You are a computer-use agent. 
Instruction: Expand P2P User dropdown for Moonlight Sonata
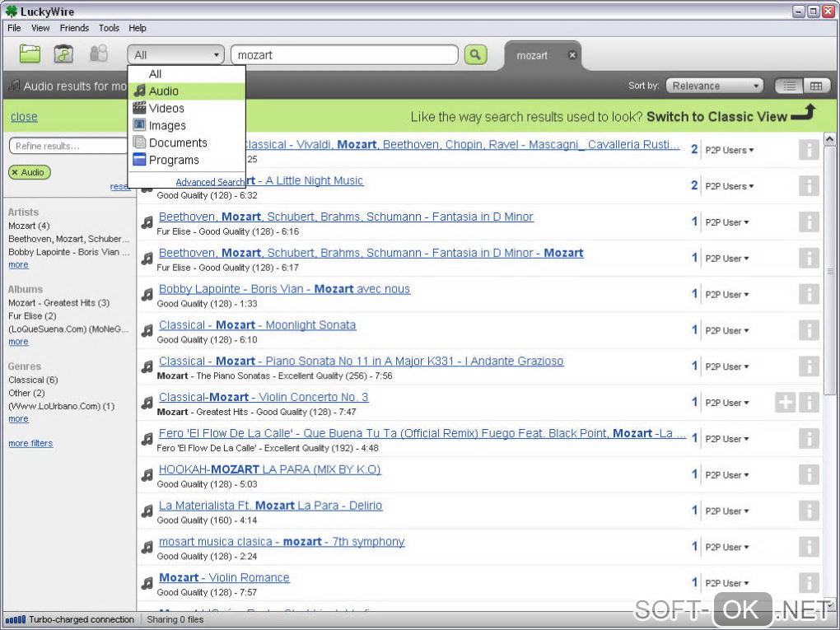tap(727, 330)
